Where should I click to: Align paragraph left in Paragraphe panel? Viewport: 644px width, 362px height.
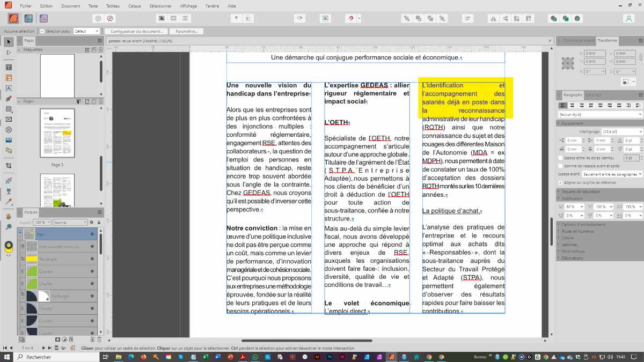tap(563, 105)
